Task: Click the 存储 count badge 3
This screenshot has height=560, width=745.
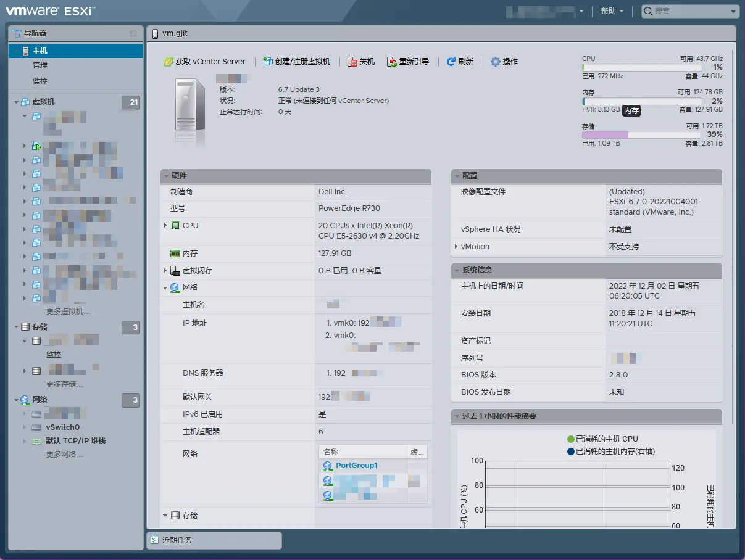Action: click(131, 327)
